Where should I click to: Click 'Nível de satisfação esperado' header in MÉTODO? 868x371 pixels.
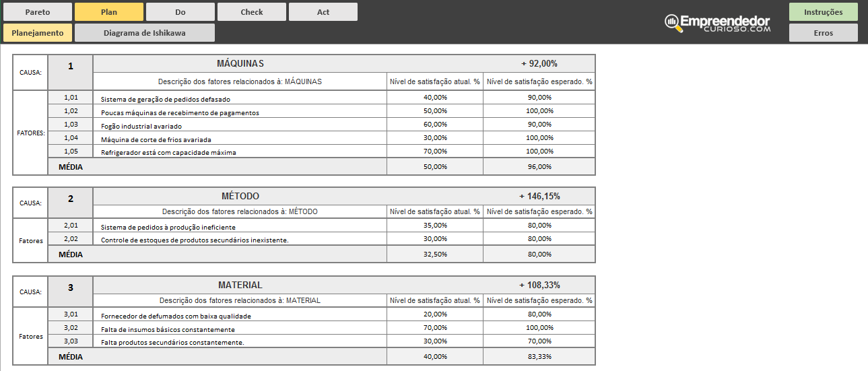[x=539, y=211]
